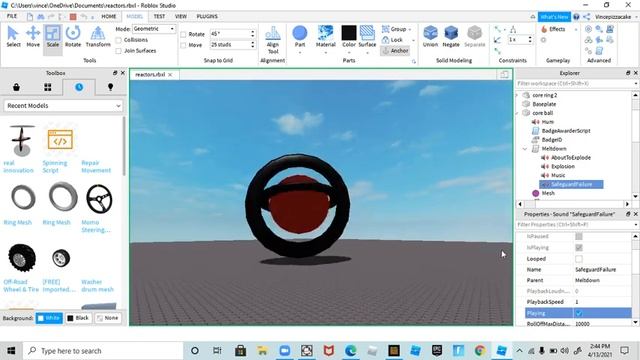Toggle the Looped property checkbox
Screen dimensions: 640x360
[x=579, y=259]
